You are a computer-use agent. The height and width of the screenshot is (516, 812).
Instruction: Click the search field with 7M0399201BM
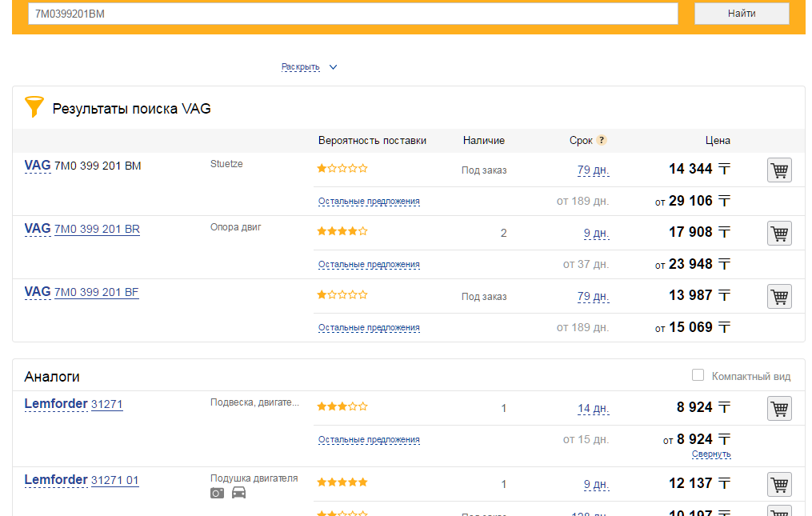[353, 14]
